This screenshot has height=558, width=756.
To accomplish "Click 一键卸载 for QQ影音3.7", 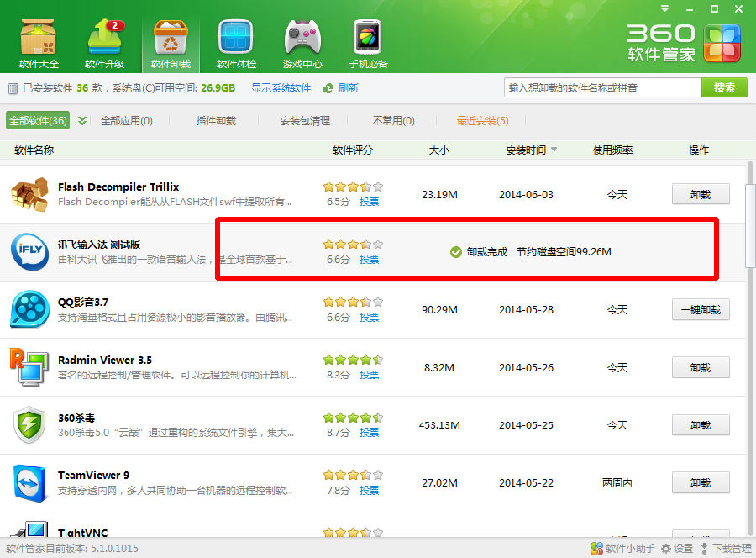I will [701, 309].
